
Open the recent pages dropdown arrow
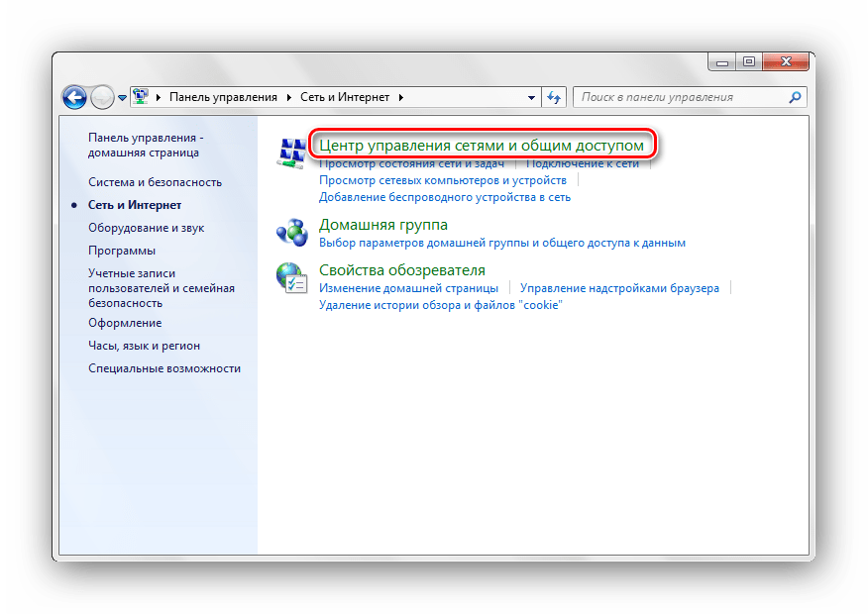pyautogui.click(x=123, y=98)
